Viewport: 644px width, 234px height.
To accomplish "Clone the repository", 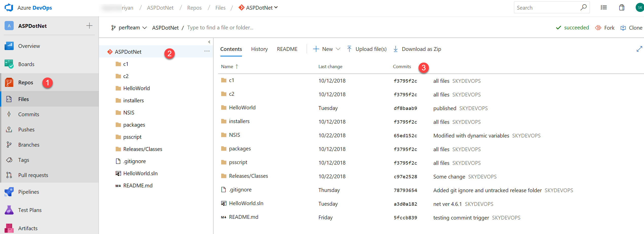I will [631, 28].
